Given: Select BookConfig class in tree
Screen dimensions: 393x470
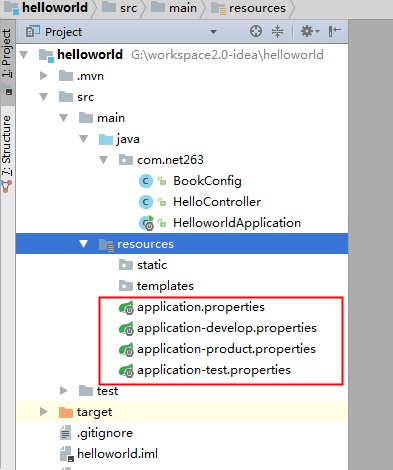Looking at the screenshot, I should [207, 181].
